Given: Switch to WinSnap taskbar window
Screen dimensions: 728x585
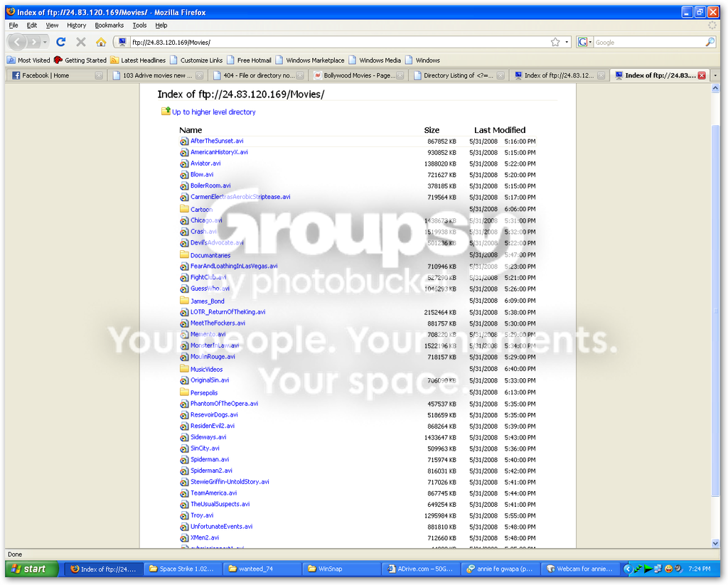Looking at the screenshot, I should tap(341, 569).
